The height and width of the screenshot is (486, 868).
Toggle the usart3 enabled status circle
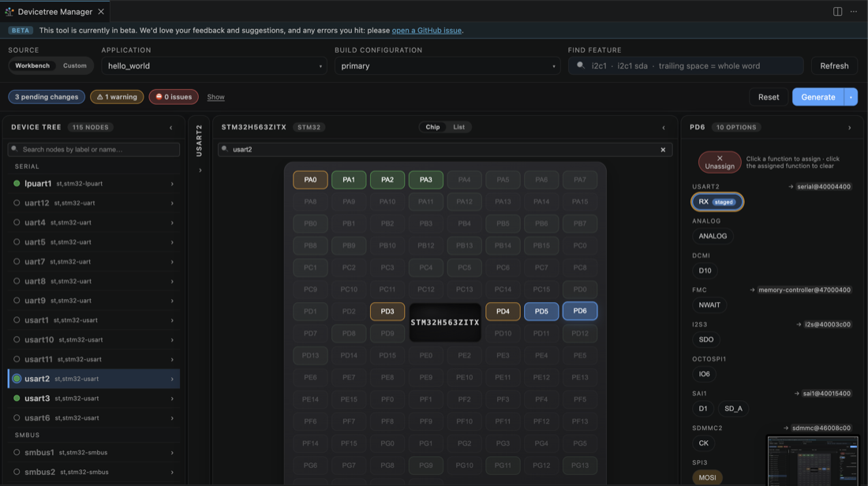pos(17,398)
